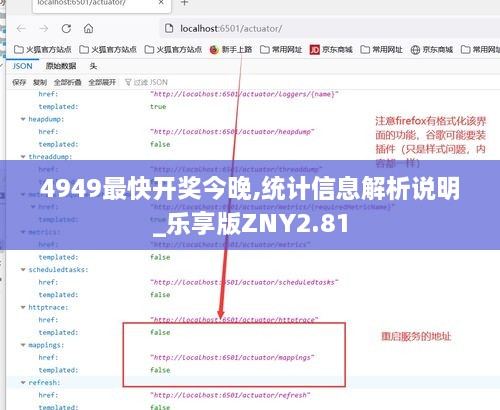Open the 京东商城 bookmark with the red JD icon
This screenshot has height=410, width=500.
pyautogui.click(x=331, y=50)
